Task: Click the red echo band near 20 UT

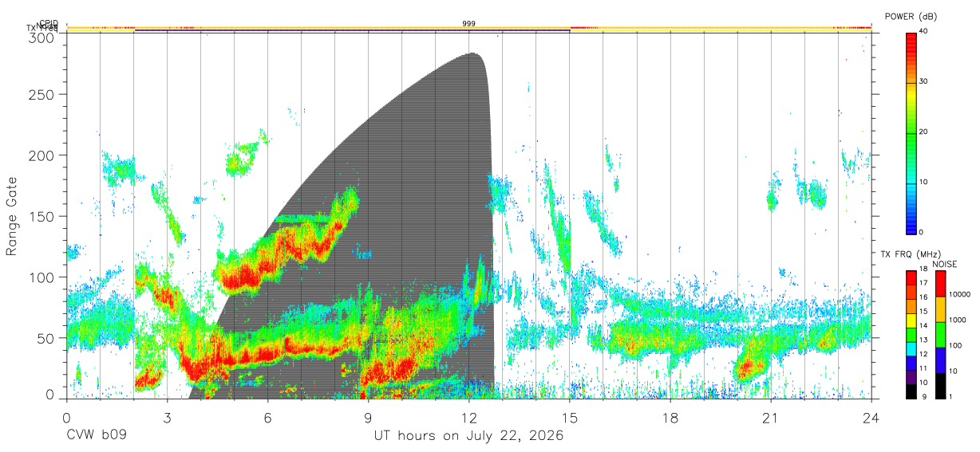Action: click(750, 367)
